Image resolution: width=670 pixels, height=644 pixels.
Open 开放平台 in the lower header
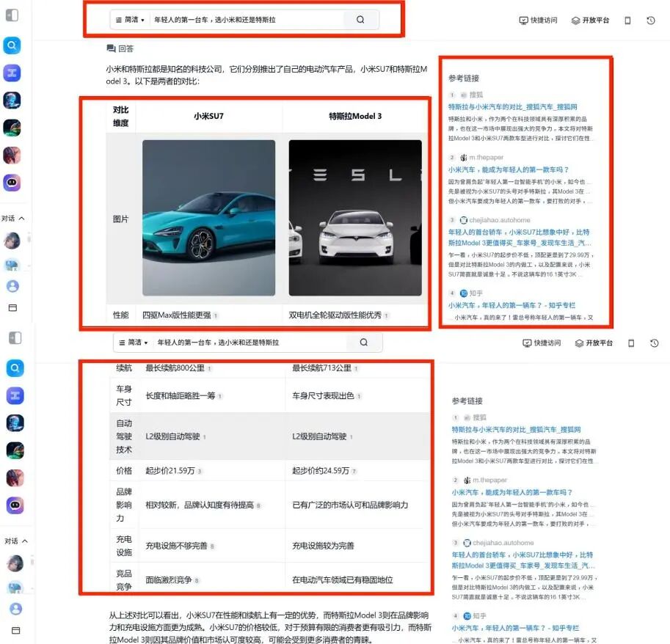click(594, 343)
